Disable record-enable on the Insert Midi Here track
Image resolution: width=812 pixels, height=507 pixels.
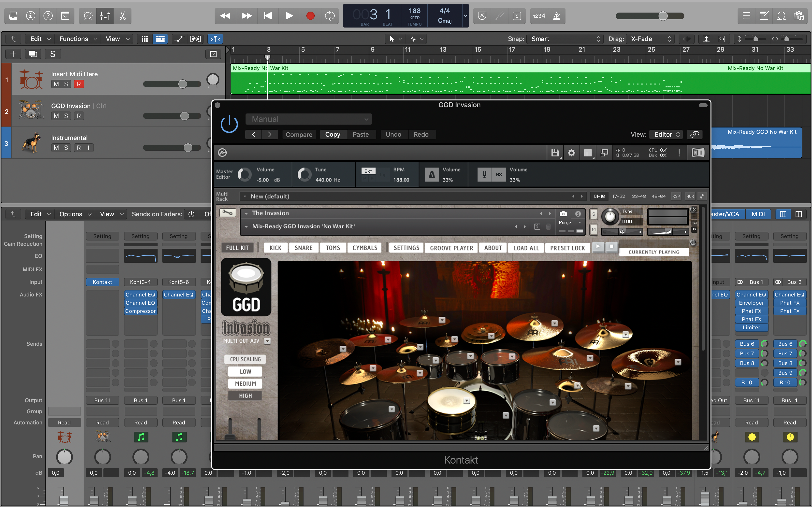click(x=79, y=84)
